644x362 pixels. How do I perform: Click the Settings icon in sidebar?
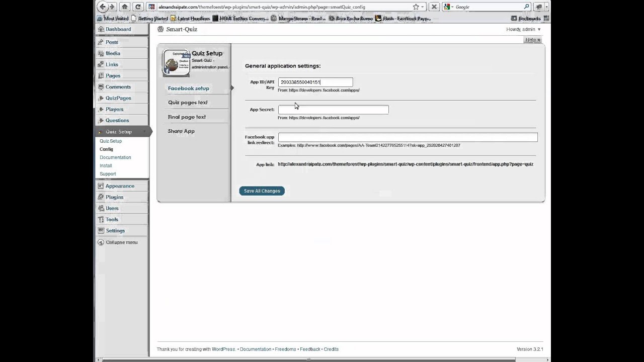pos(101,231)
